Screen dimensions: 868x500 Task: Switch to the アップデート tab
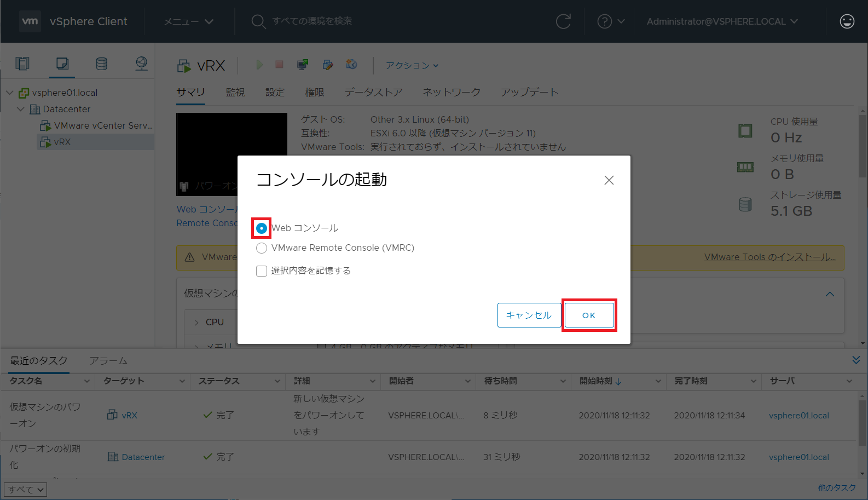point(529,92)
